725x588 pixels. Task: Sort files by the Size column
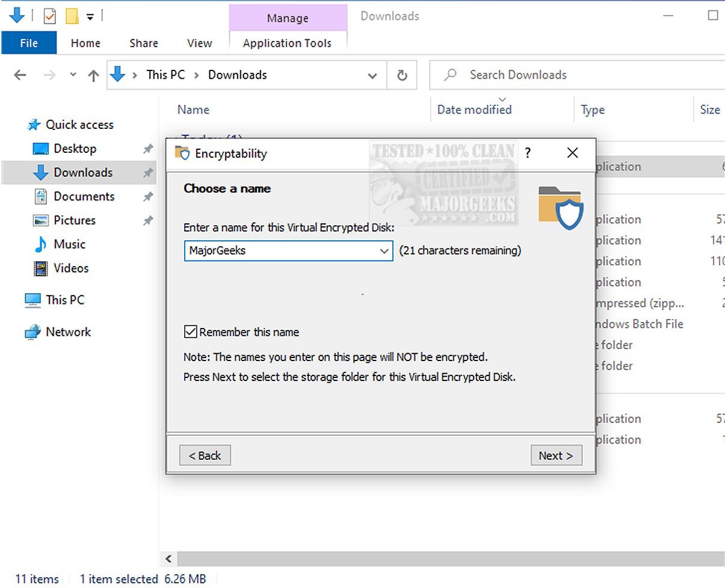(710, 110)
